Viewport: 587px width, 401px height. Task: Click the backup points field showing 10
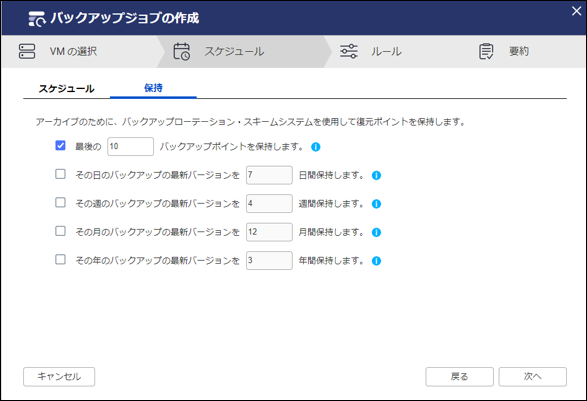click(130, 146)
